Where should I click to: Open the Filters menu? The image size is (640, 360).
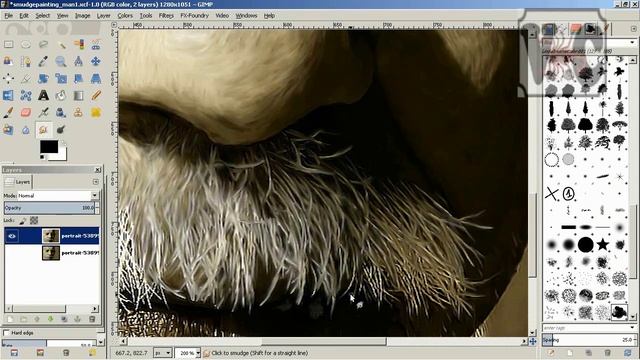[166, 16]
